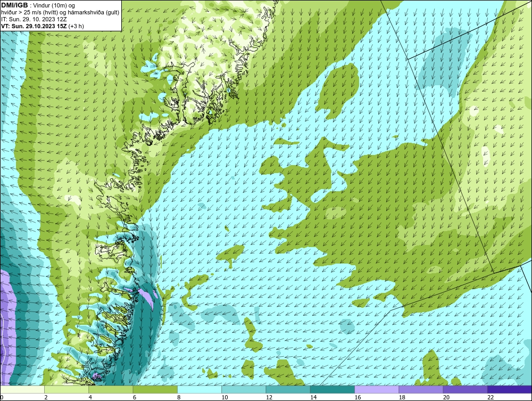
Task: Click the 'Vindur (10m) og' label
Action: (54, 6)
